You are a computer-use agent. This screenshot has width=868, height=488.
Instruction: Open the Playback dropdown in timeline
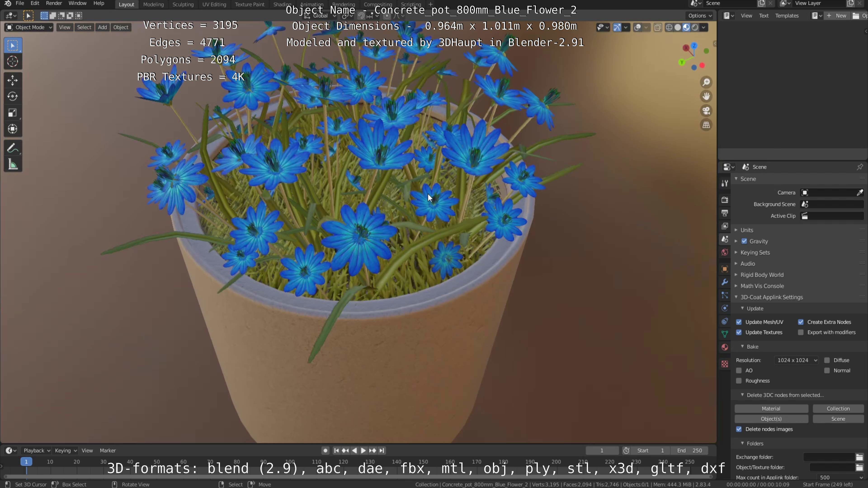pyautogui.click(x=36, y=451)
